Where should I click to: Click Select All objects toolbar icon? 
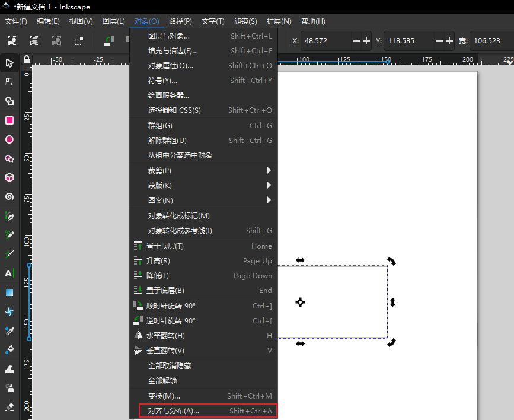[x=12, y=41]
